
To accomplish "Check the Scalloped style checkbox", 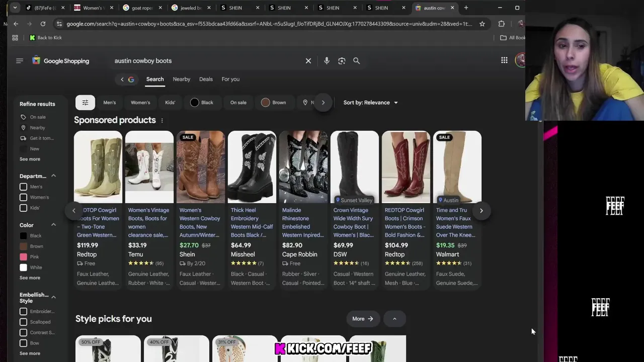I will coord(23,322).
